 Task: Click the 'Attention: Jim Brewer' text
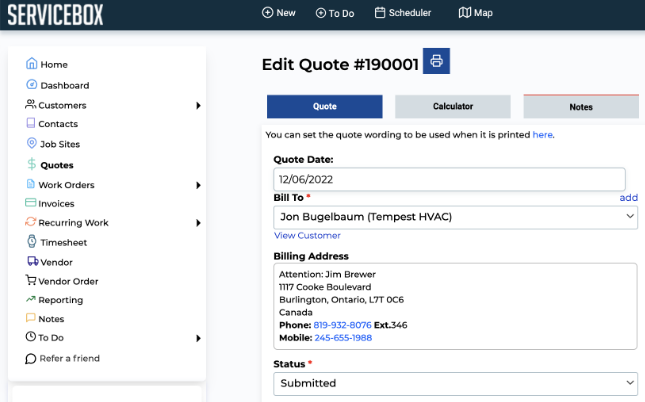coord(327,274)
